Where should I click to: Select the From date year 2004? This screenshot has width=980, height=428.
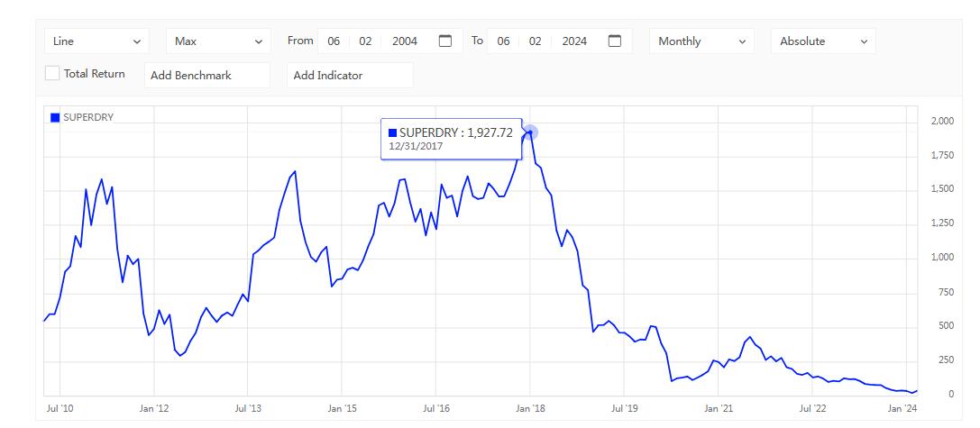click(405, 41)
